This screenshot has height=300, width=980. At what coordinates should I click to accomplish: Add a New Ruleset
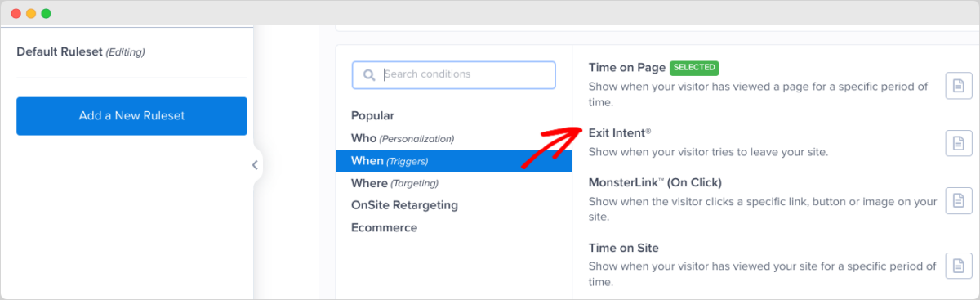tap(131, 116)
